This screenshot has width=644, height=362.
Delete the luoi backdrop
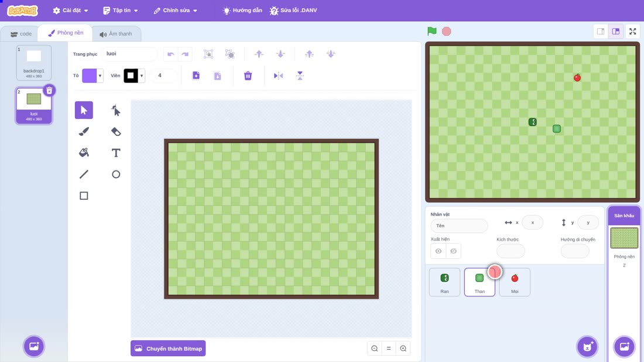point(49,91)
